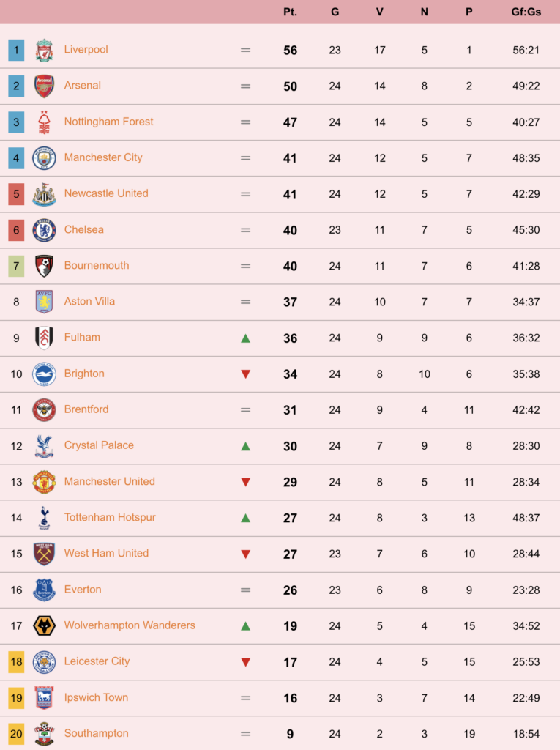
Task: Click Fulham's green up arrow
Action: click(x=246, y=338)
